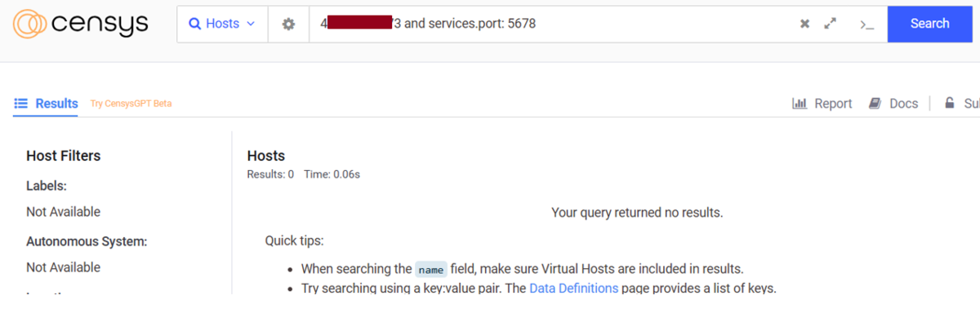The width and height of the screenshot is (980, 327).
Task: Open the Data Definitions page link
Action: 573,288
